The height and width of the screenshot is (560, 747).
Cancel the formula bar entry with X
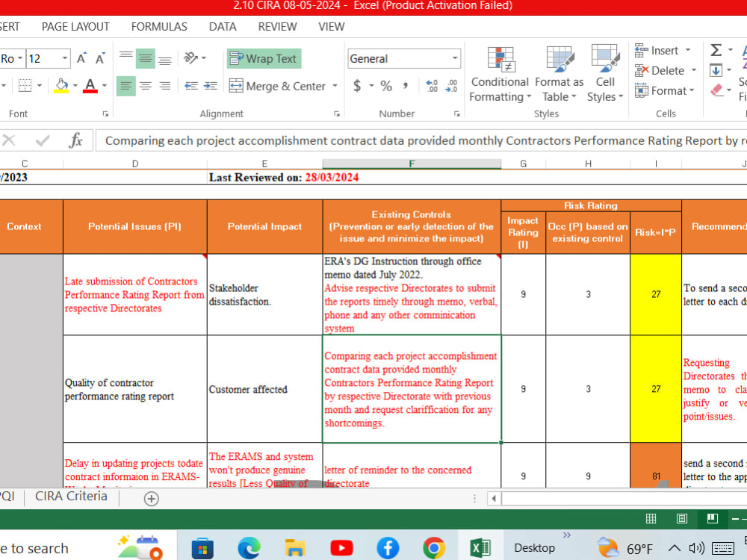8,140
